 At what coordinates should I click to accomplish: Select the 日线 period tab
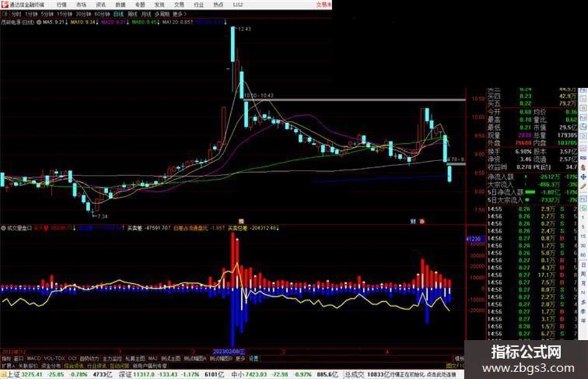click(x=118, y=14)
